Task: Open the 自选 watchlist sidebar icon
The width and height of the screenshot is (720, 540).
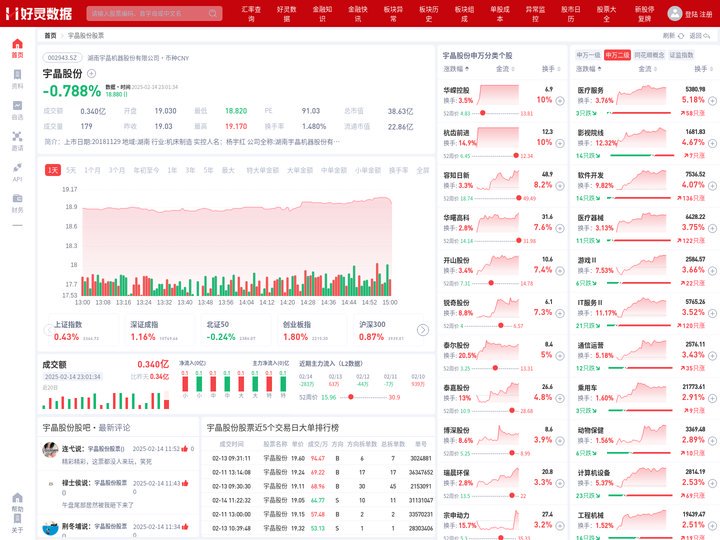Action: [x=17, y=106]
